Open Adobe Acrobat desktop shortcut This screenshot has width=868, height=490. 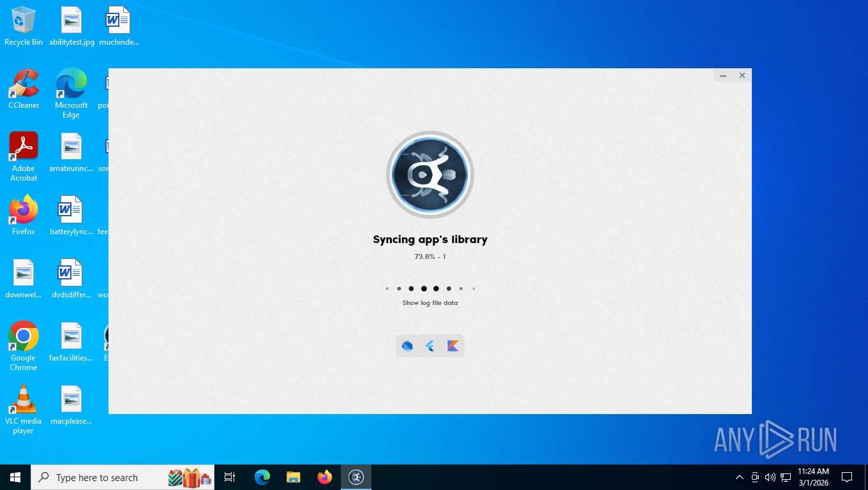pos(24,157)
